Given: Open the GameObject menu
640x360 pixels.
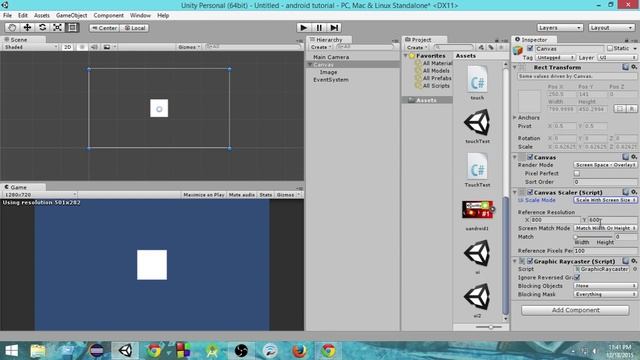Looking at the screenshot, I should (x=71, y=16).
